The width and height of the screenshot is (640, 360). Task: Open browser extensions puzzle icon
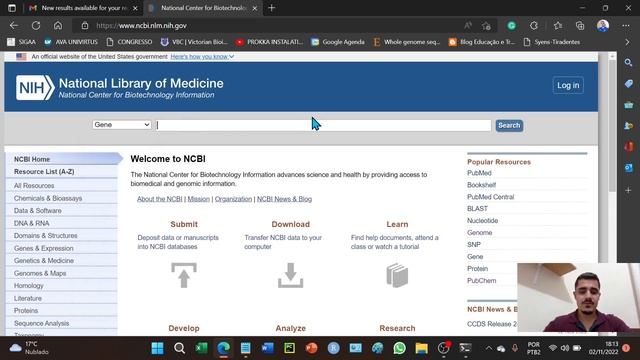[534, 26]
